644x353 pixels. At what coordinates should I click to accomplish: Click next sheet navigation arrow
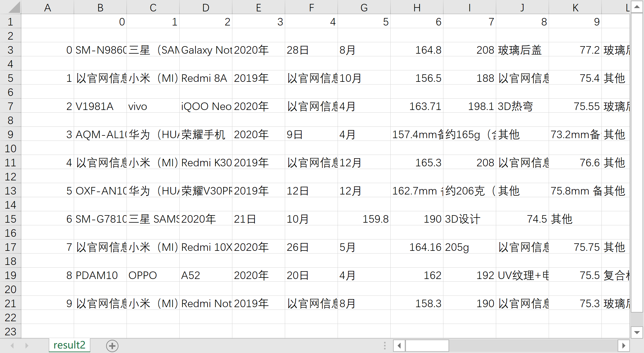(x=27, y=346)
